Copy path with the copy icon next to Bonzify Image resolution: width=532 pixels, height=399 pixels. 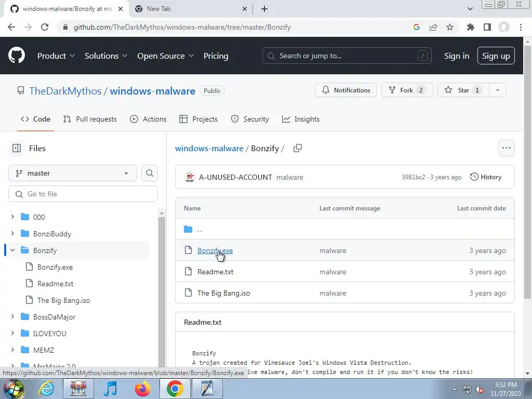point(298,148)
